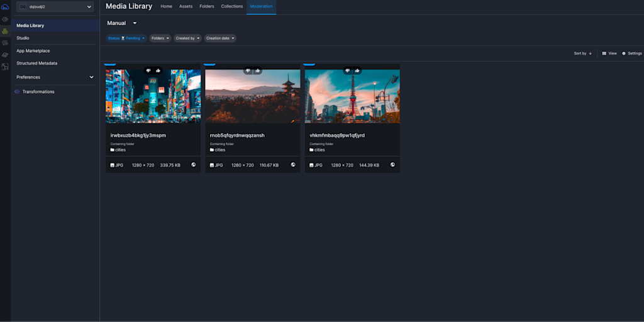Click the globe icon on the 144.39 KB card
Viewport: 644px width, 322px height.
coord(392,165)
